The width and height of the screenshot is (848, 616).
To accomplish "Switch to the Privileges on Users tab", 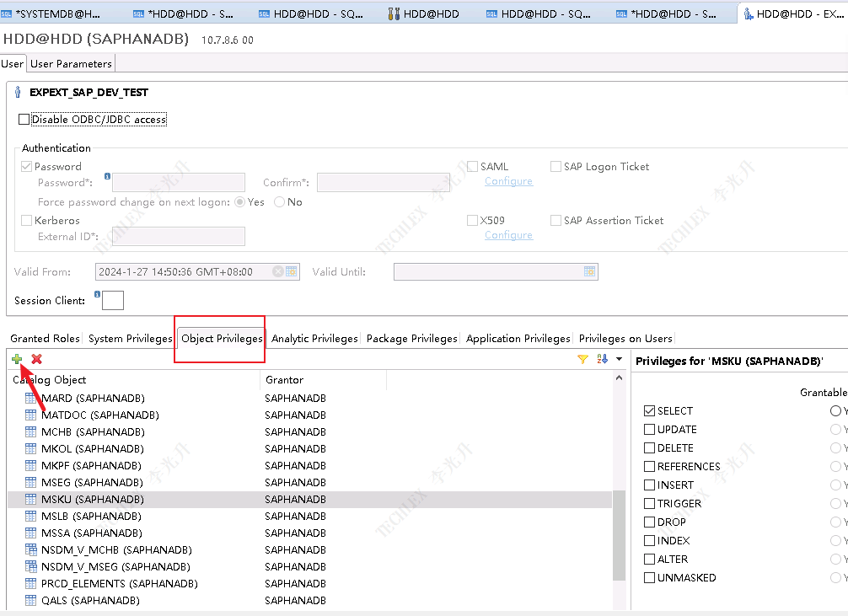I will pyautogui.click(x=625, y=339).
